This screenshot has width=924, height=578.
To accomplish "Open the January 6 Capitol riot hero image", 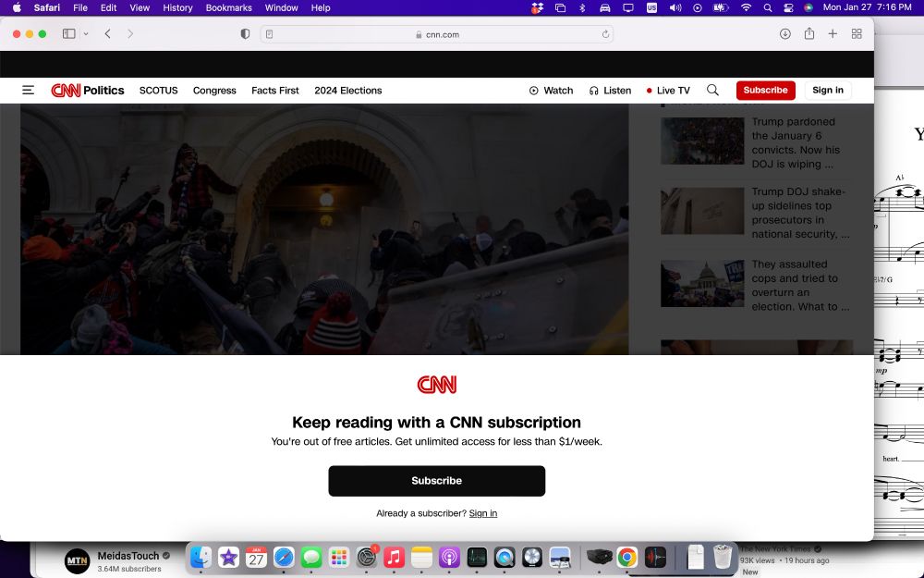I will [x=324, y=228].
